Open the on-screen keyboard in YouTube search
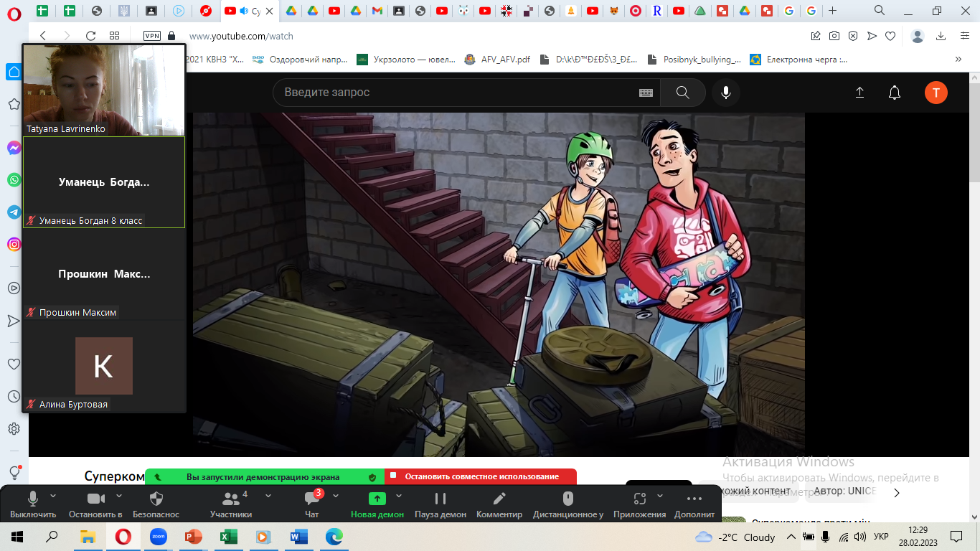 [x=646, y=93]
